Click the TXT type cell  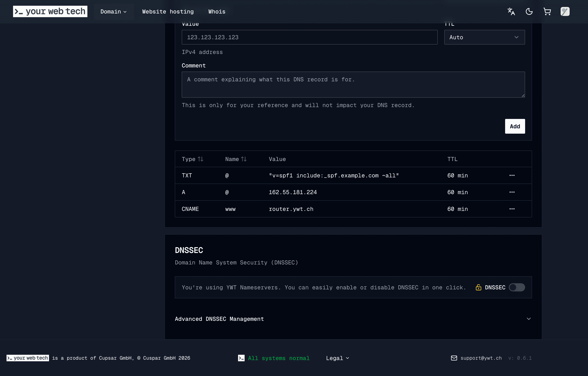tap(187, 176)
